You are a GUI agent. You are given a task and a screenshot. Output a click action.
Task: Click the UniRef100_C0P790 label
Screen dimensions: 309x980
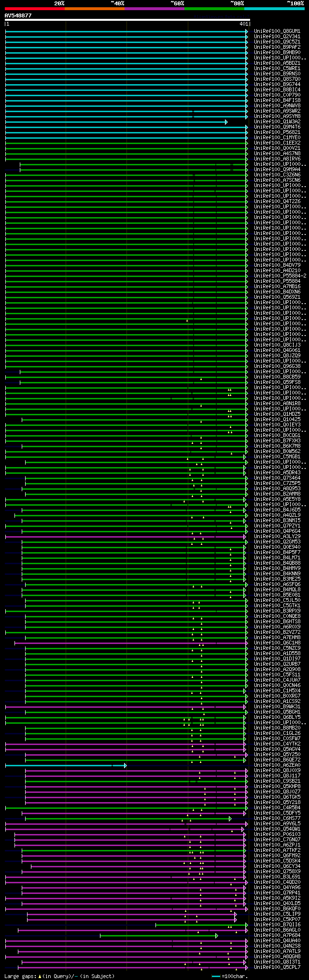coord(277,95)
